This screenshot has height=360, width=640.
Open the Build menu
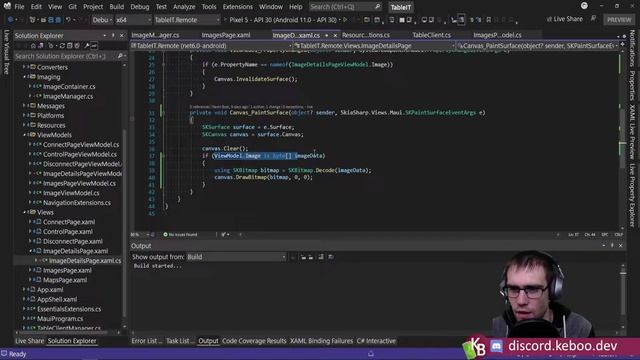point(116,7)
